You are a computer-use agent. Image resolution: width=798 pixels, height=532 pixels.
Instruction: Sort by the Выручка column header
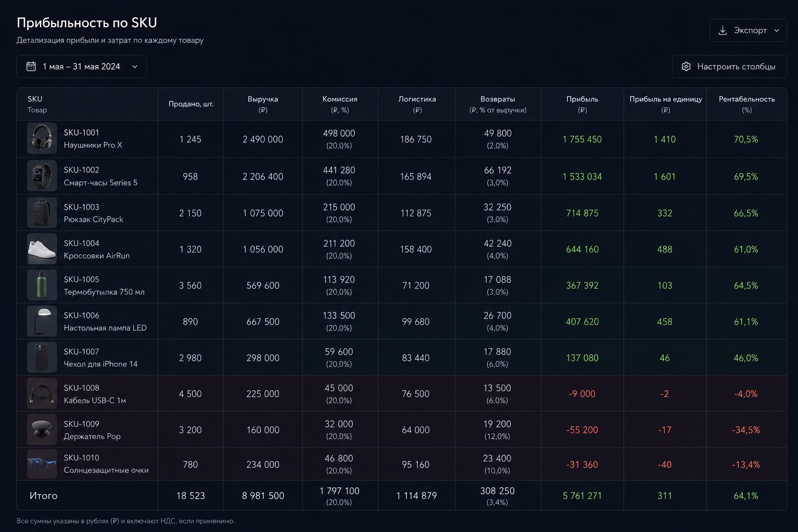(263, 104)
